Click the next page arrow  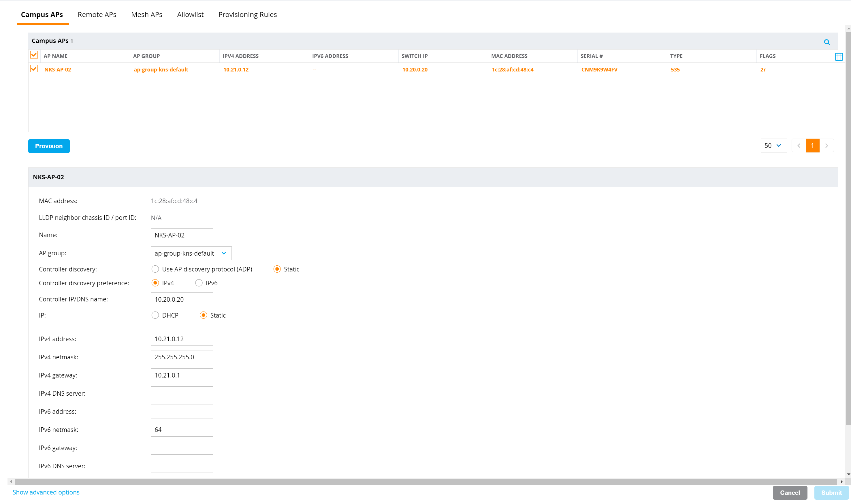(x=826, y=145)
